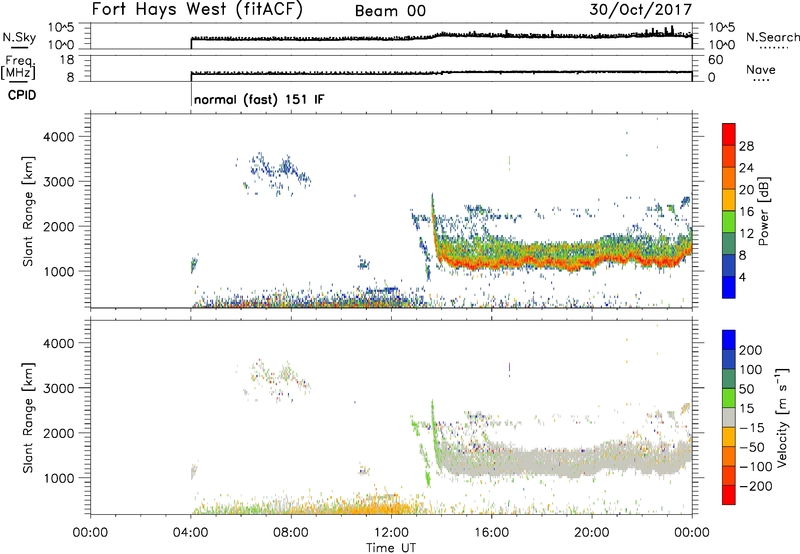800x554 pixels.
Task: Pick the yellow-orange 16–20 dB power bar segment
Action: [x=729, y=200]
